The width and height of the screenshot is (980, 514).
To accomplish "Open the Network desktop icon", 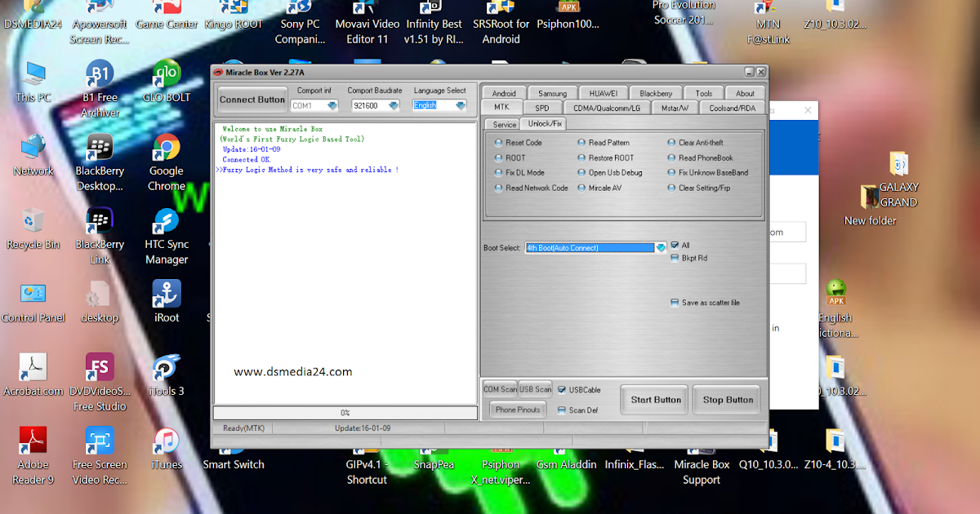I will pos(33,148).
